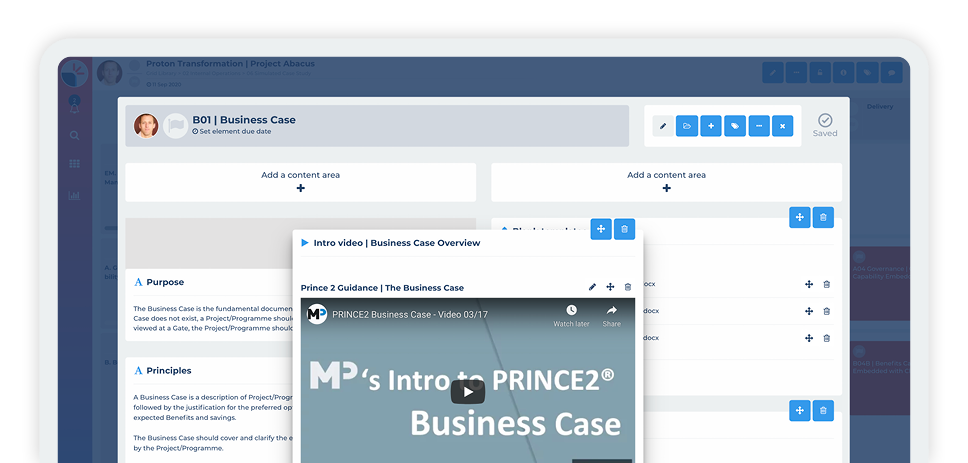The image size is (968, 463).
Task: Click the Prince 2 Guidance | The Business Case title
Action: coord(382,288)
